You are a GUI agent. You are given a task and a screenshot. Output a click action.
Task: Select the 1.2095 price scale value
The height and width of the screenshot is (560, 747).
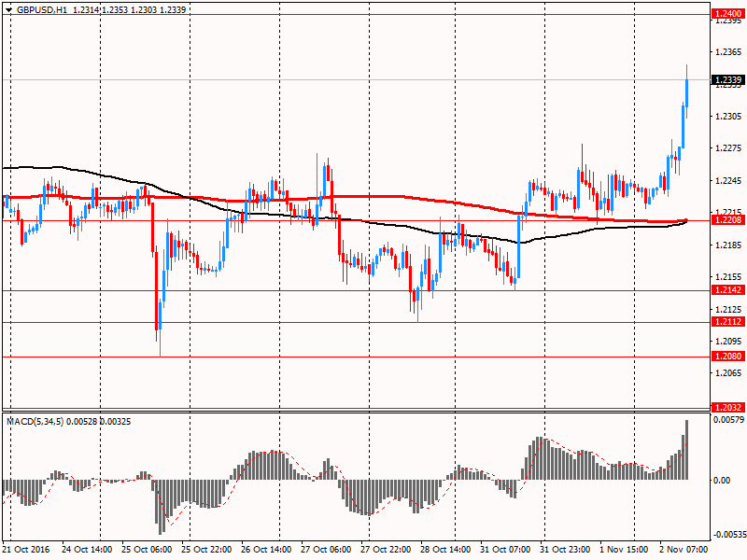[728, 341]
